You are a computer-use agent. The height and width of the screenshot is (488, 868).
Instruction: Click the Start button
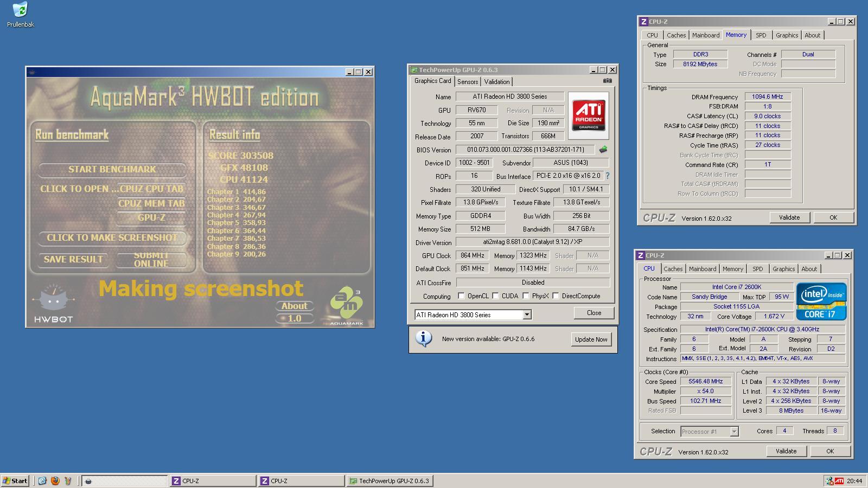[15, 480]
